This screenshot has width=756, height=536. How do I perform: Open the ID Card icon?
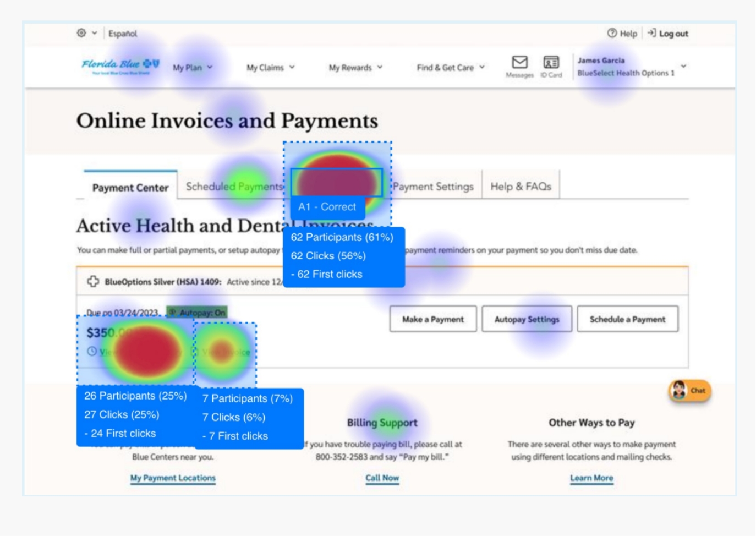click(x=551, y=62)
